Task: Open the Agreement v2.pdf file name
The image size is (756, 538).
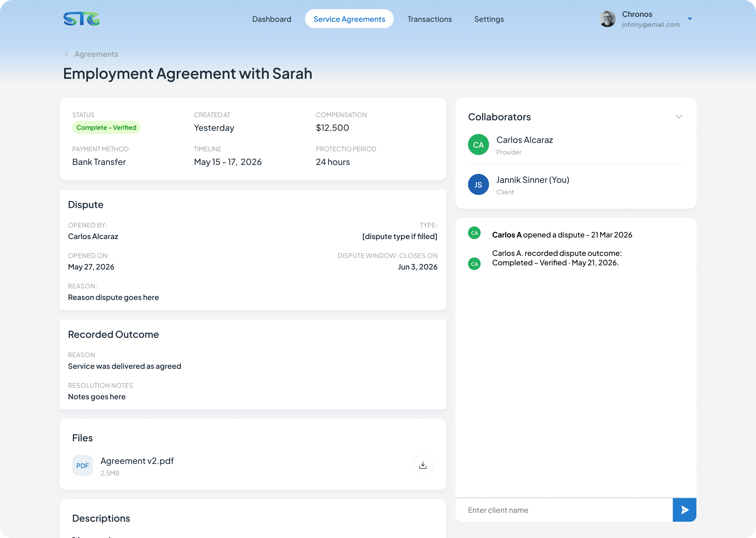Action: [137, 461]
